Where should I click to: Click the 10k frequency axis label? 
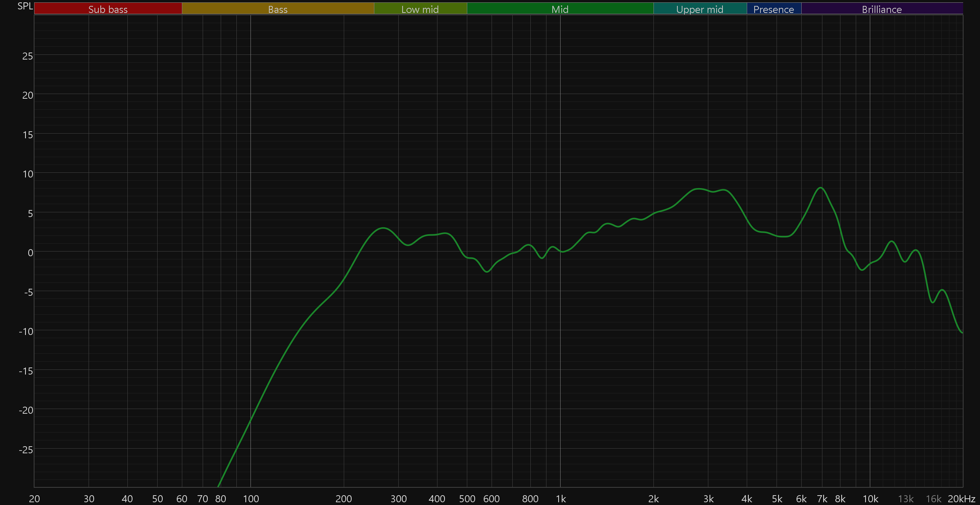click(x=870, y=499)
